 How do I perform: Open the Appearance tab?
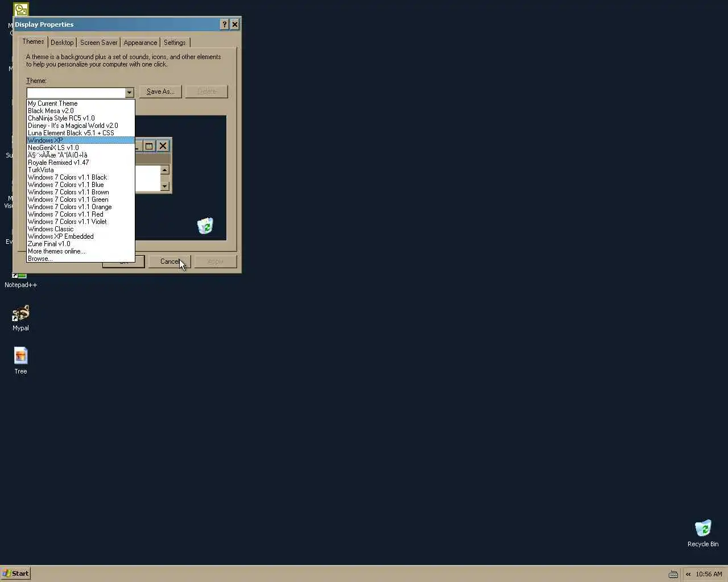pyautogui.click(x=140, y=43)
